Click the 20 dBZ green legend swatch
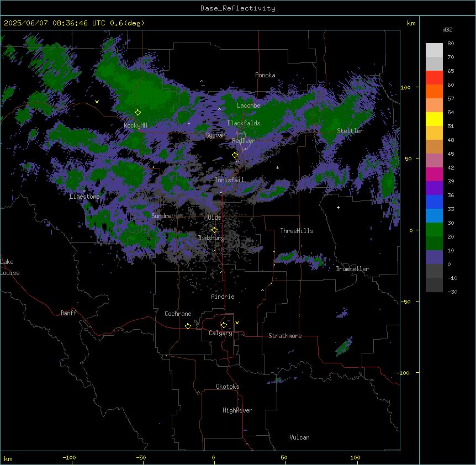The image size is (476, 465). [x=434, y=230]
